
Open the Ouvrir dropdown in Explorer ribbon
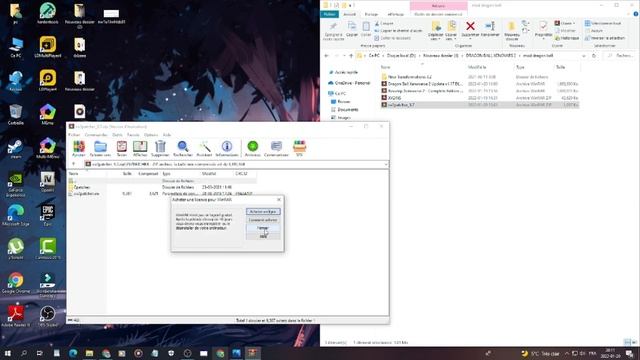tap(573, 23)
